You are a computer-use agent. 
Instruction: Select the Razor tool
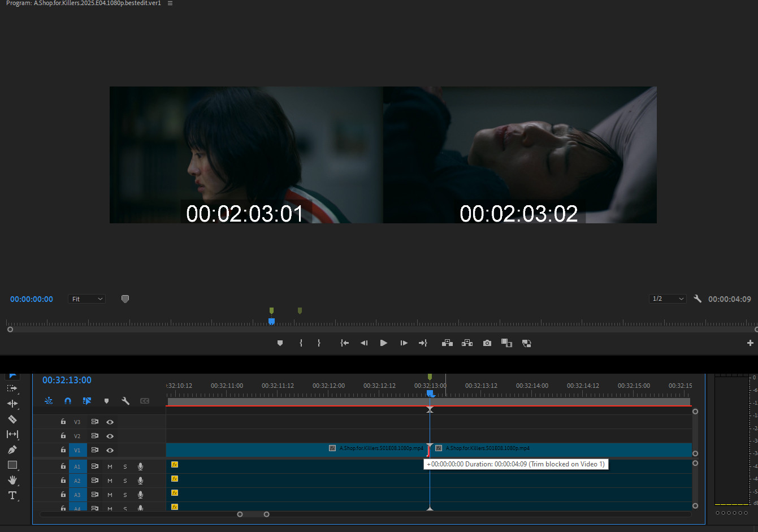tap(12, 419)
